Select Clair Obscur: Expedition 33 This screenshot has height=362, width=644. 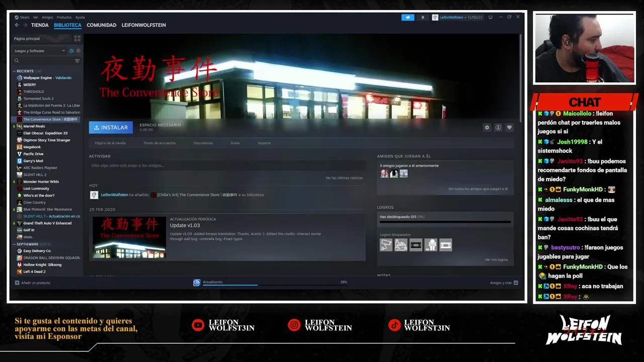(x=45, y=133)
